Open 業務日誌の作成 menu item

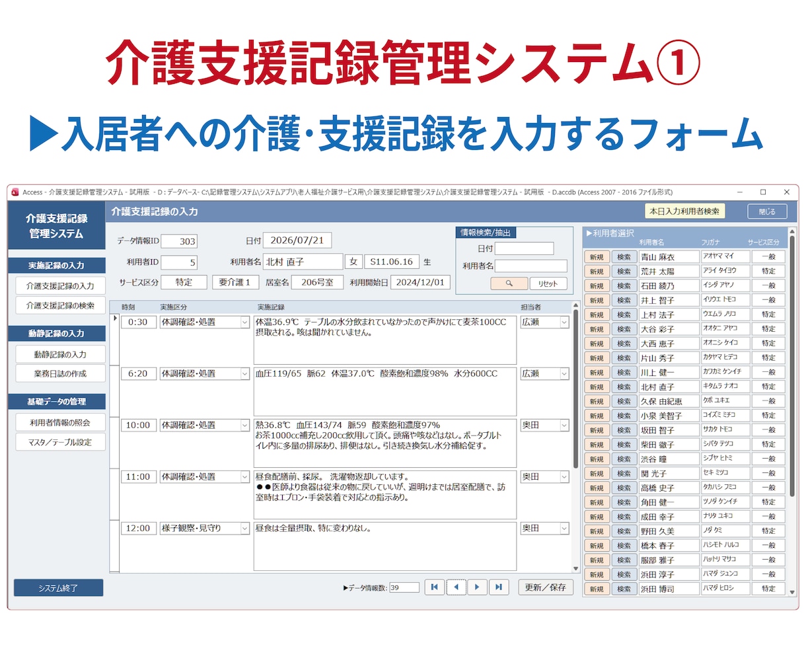coord(60,373)
